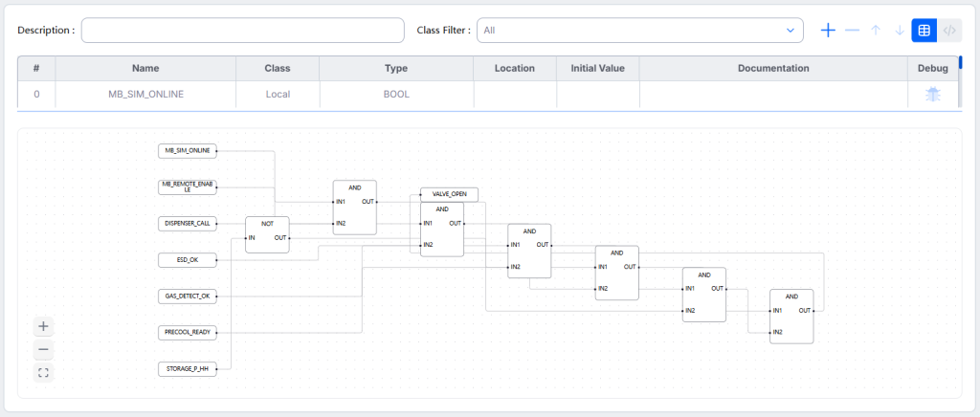Image resolution: width=980 pixels, height=417 pixels.
Task: Fit the diagram view to screen
Action: (43, 372)
